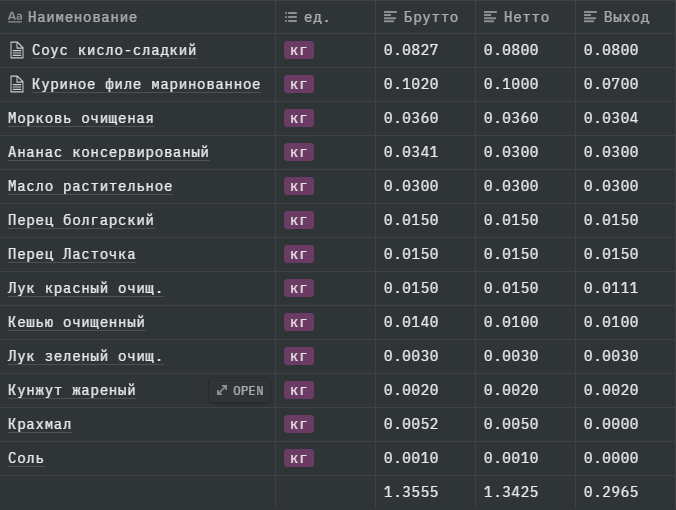The image size is (676, 510).
Task: Open the Выход column header
Action: click(626, 17)
